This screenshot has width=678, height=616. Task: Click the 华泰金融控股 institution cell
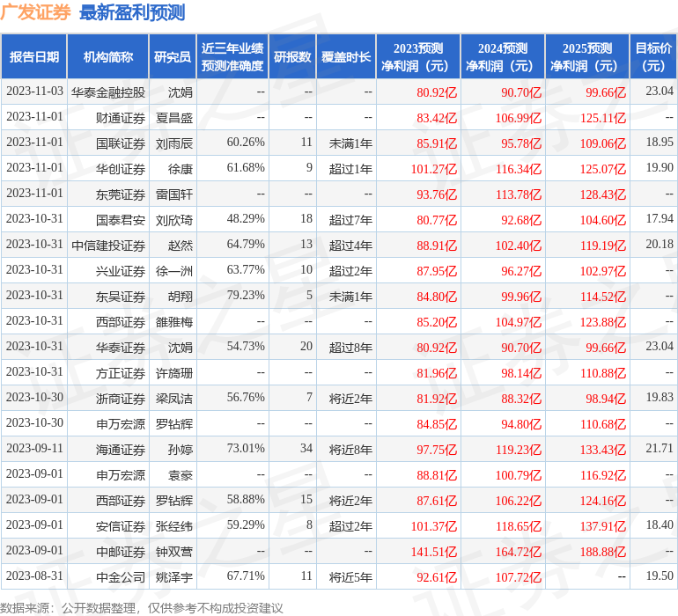point(108,92)
